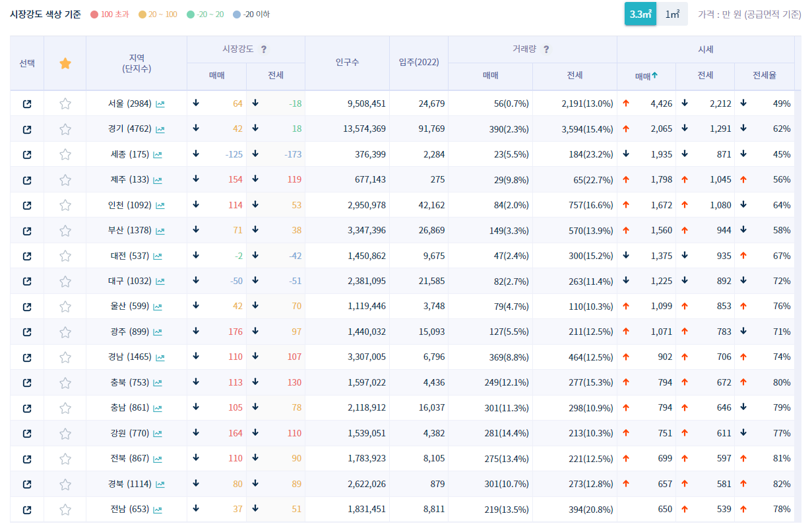The width and height of the screenshot is (812, 528).
Task: Open external link icon for 강원 row
Action: point(27,433)
